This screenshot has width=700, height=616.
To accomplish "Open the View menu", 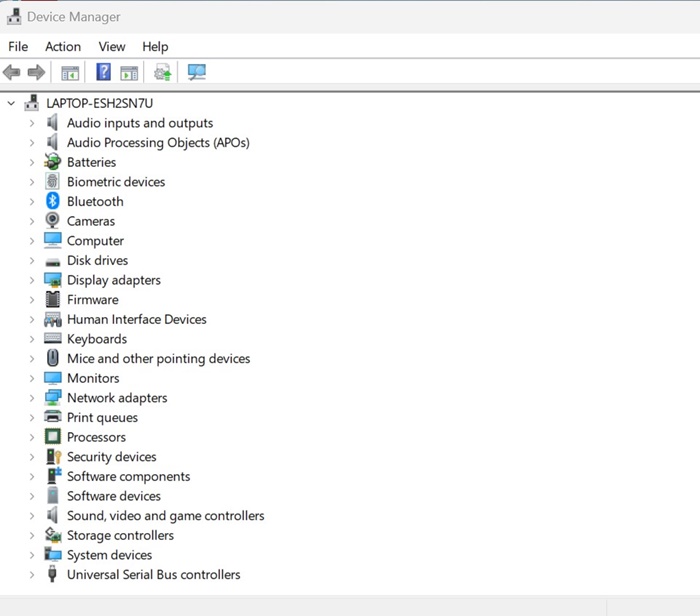I will point(112,47).
